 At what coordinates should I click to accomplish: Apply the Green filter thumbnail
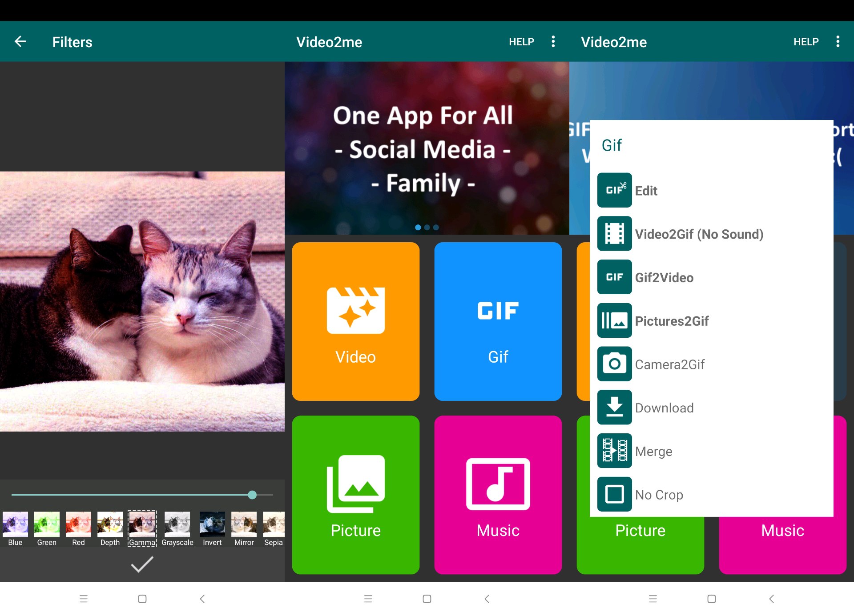pyautogui.click(x=47, y=528)
